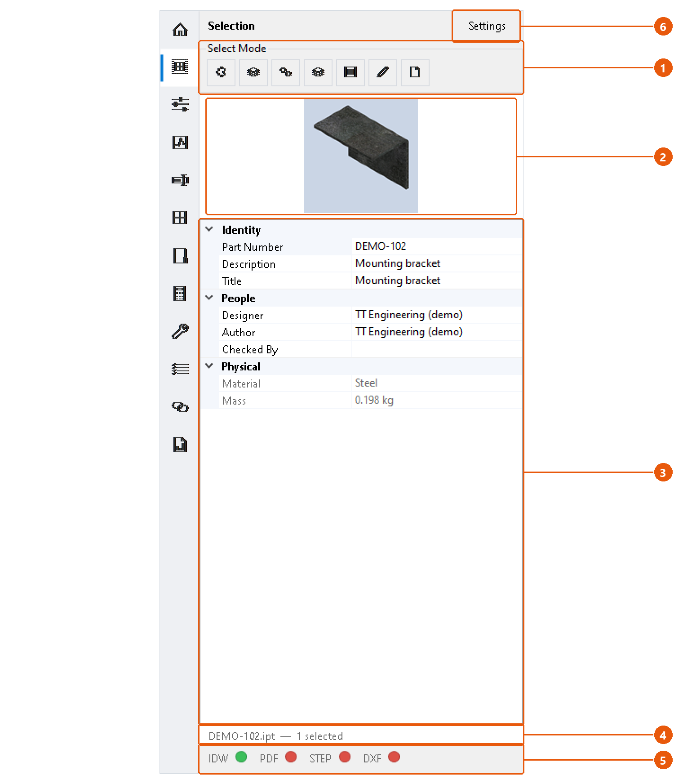683x784 pixels.
Task: Click the red STEP status indicator
Action: coord(345,757)
